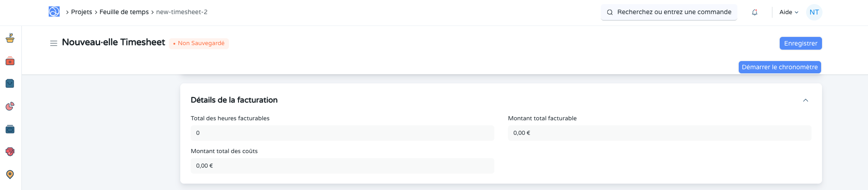The width and height of the screenshot is (868, 190).
Task: Open the plant pot sidebar module
Action: [x=10, y=38]
